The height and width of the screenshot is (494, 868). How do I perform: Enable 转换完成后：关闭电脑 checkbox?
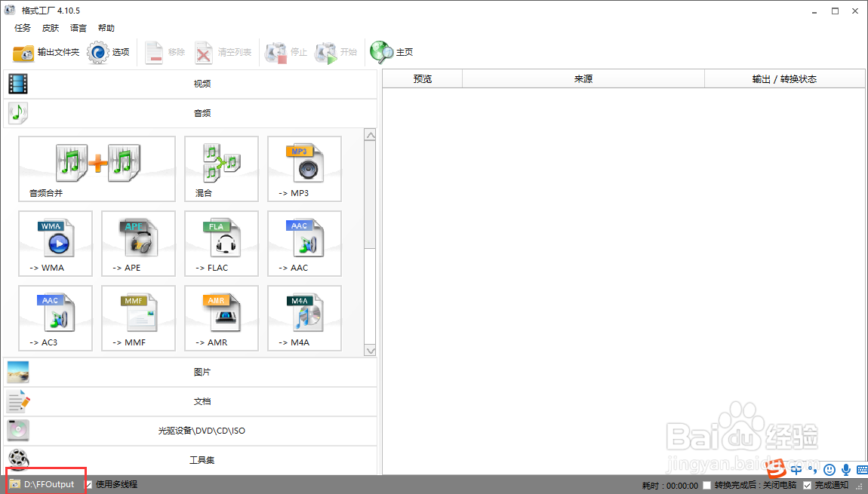707,485
